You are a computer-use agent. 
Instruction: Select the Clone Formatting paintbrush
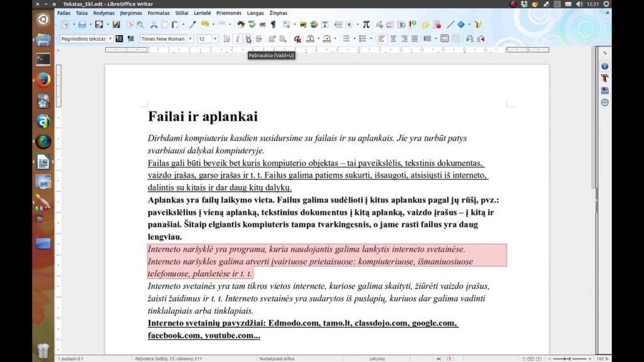pos(192,25)
